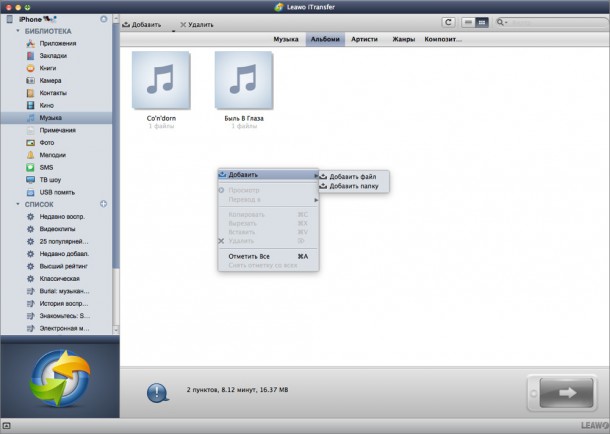Viewport: 610px width, 434px height.
Task: Click playlist icon for История воспр.
Action: coord(30,303)
